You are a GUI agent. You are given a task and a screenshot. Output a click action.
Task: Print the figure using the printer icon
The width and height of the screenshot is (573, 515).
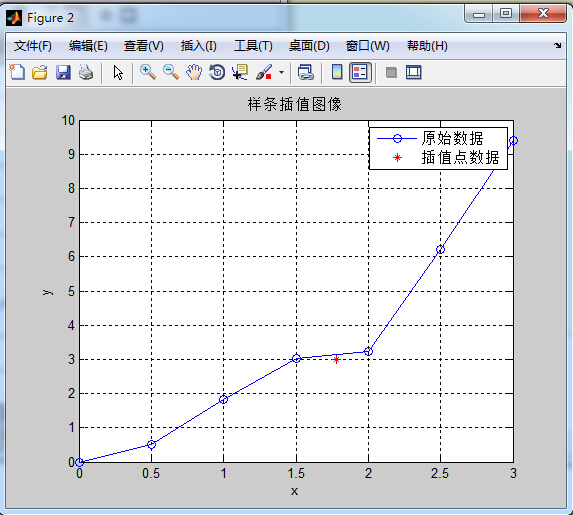click(86, 72)
